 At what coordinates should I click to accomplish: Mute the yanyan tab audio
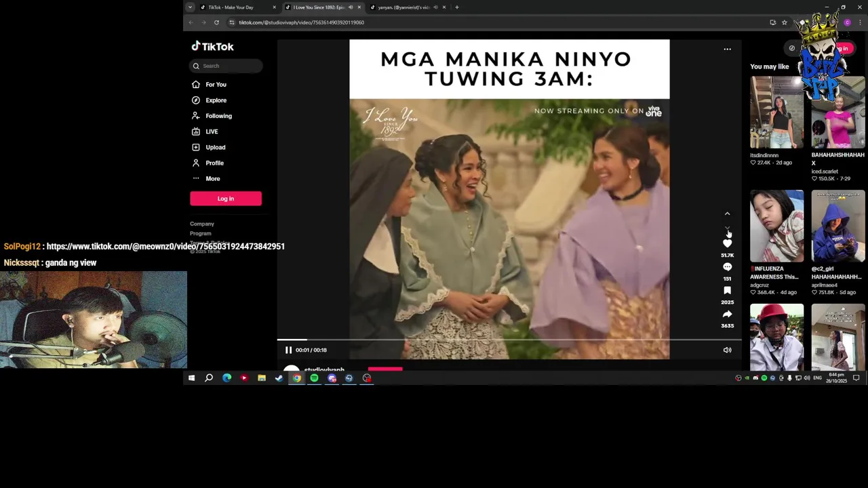435,7
